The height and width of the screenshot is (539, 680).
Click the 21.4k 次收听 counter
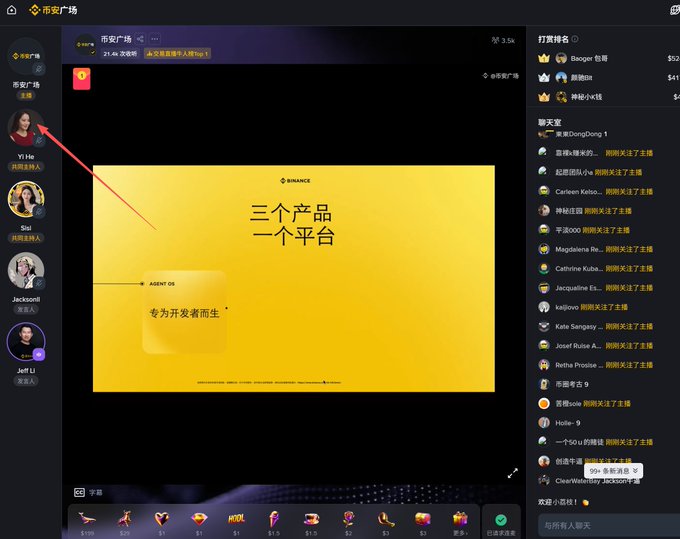pyautogui.click(x=120, y=54)
